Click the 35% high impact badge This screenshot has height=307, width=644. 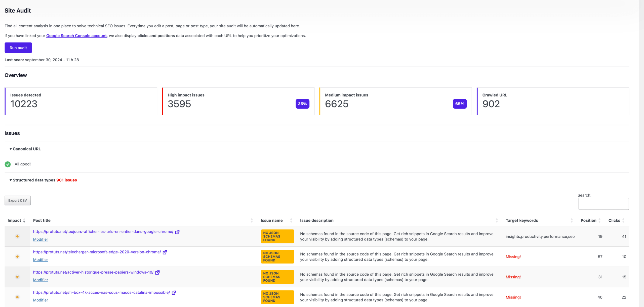(302, 104)
